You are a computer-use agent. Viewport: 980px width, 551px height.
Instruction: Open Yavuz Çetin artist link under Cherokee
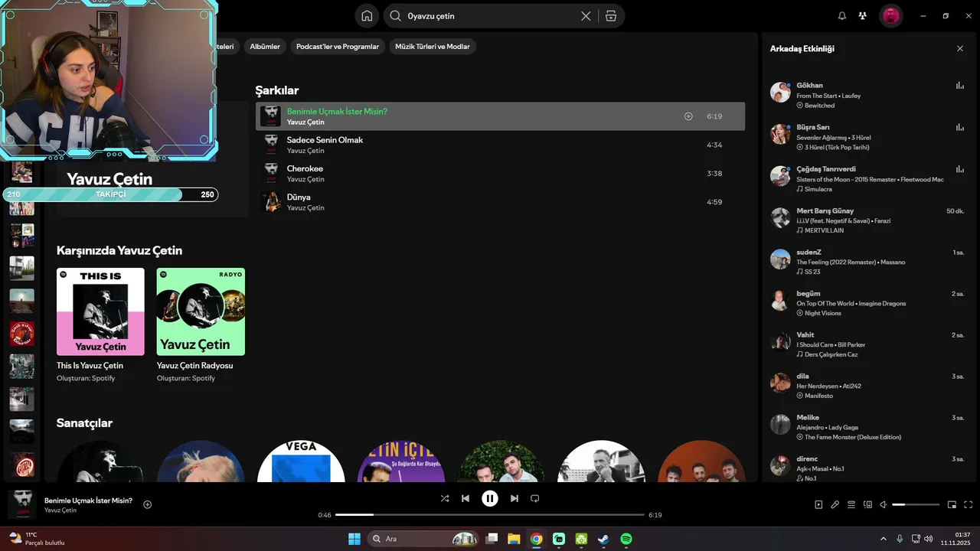point(305,179)
